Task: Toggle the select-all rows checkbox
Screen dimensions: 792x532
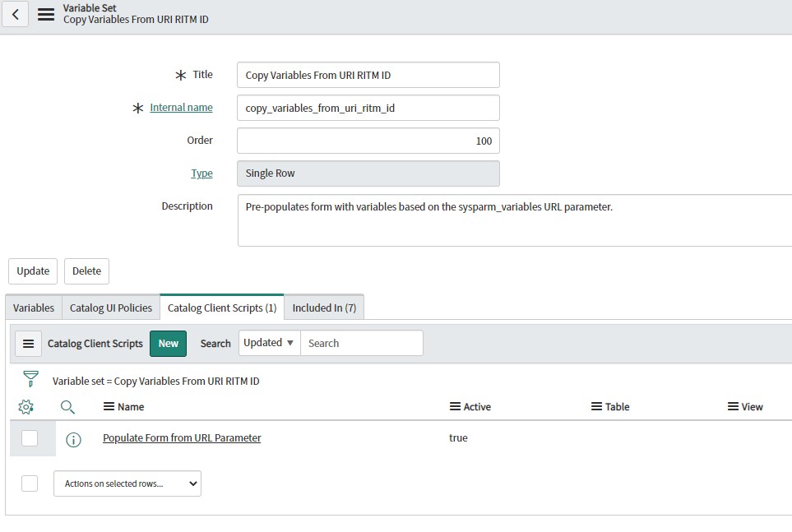Action: coord(30,483)
